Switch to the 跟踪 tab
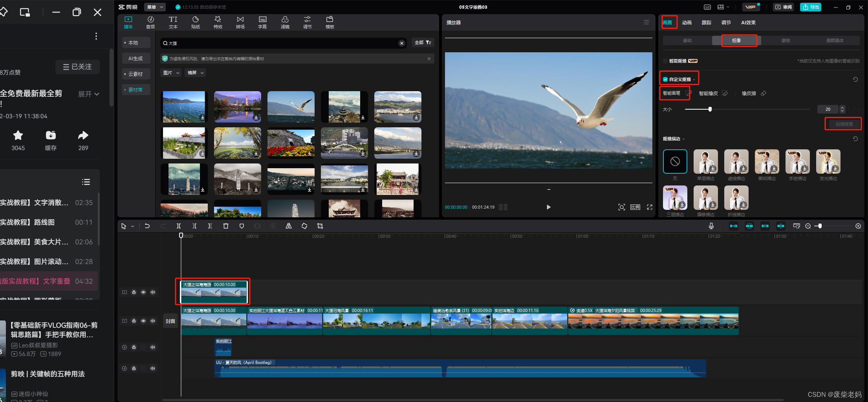The width and height of the screenshot is (868, 402). pyautogui.click(x=707, y=22)
